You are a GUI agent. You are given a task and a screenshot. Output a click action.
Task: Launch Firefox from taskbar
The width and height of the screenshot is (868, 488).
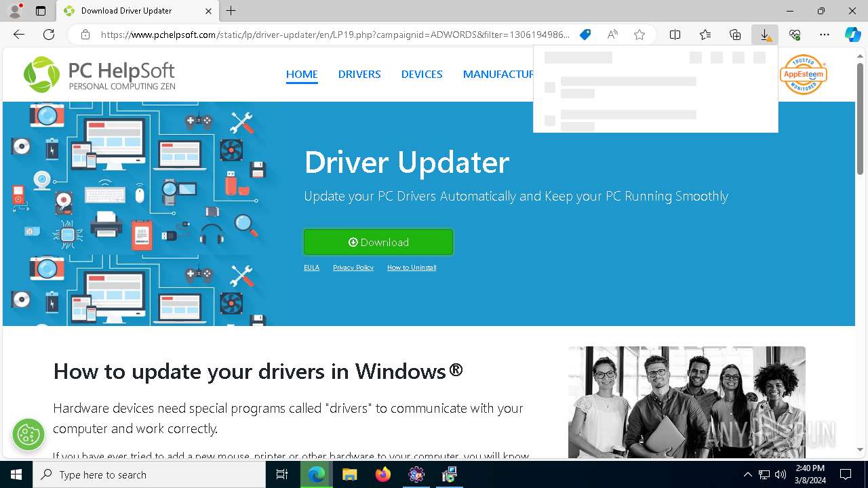(383, 474)
